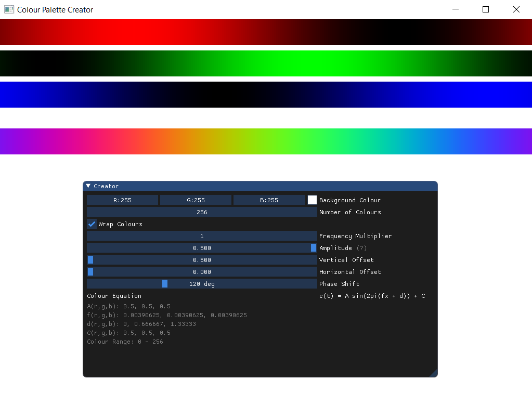
Task: Click the 'Vertical Offset' label
Action: pyautogui.click(x=346, y=260)
